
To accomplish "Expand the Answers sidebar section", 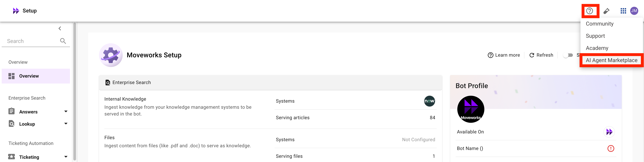I will [66, 112].
